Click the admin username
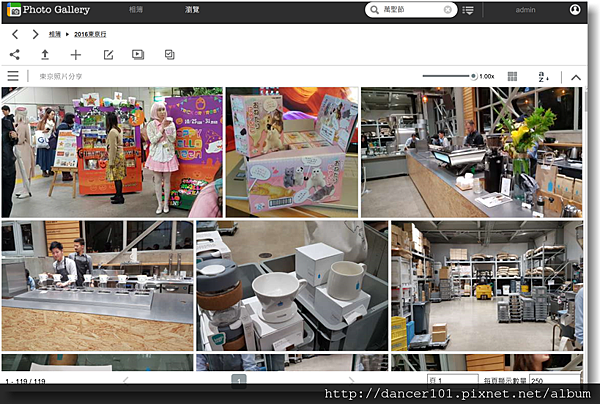 click(x=525, y=10)
